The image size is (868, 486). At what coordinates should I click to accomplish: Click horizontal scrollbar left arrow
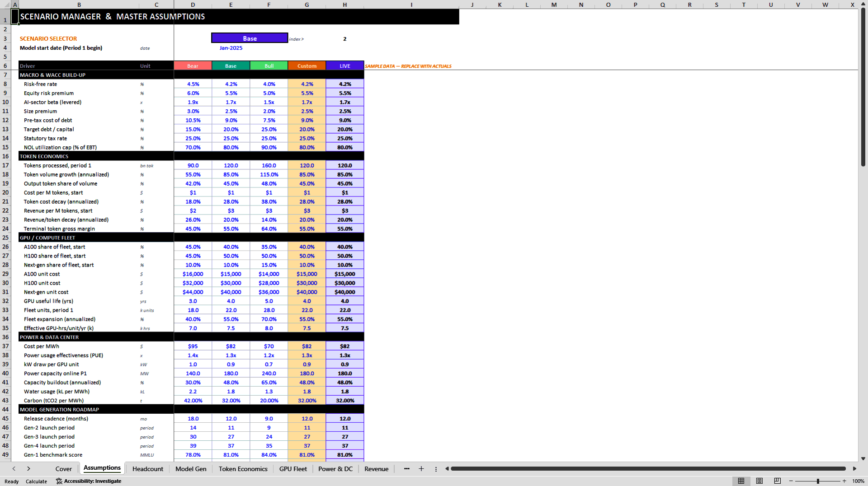coord(447,469)
